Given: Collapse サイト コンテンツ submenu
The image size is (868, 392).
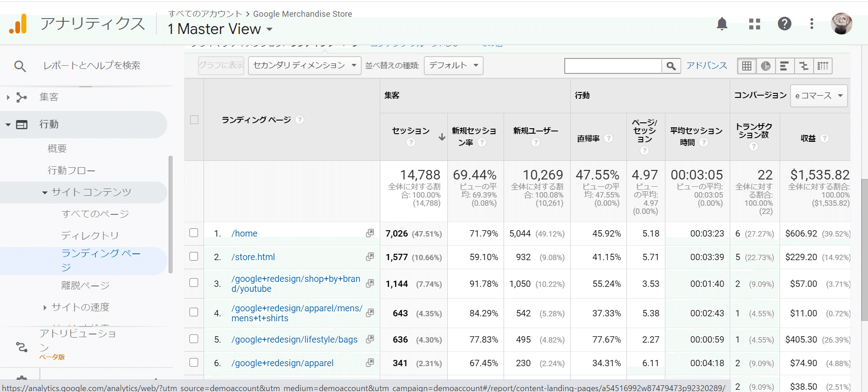Looking at the screenshot, I should 45,193.
